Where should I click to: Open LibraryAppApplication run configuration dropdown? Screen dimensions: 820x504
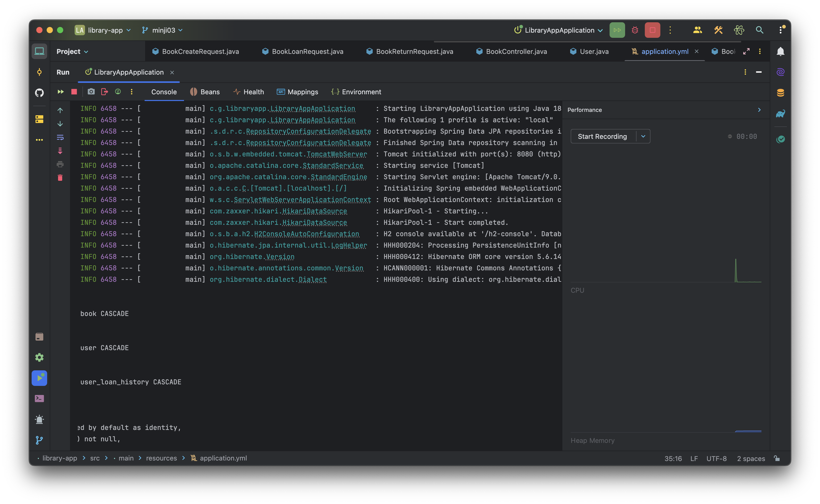click(x=559, y=30)
